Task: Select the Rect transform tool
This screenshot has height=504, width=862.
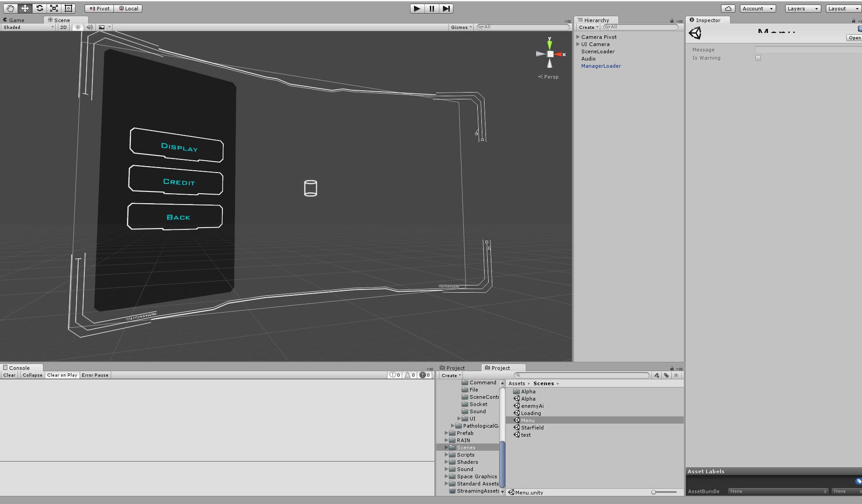Action: (68, 8)
